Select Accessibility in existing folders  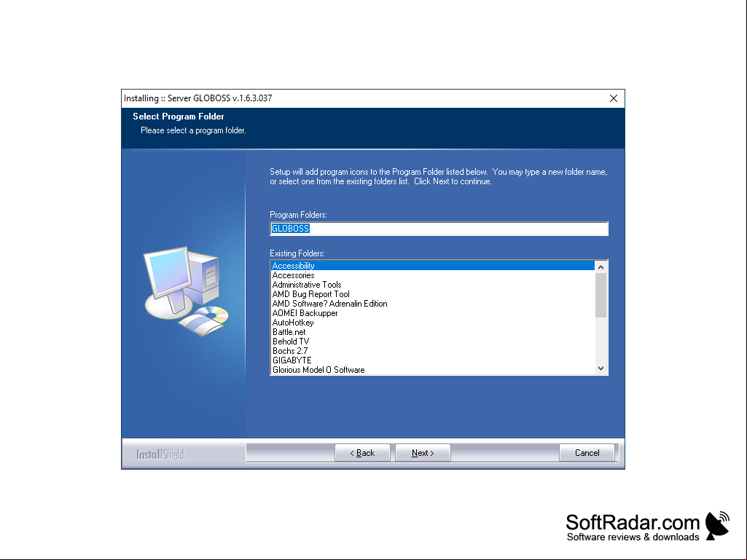point(433,266)
